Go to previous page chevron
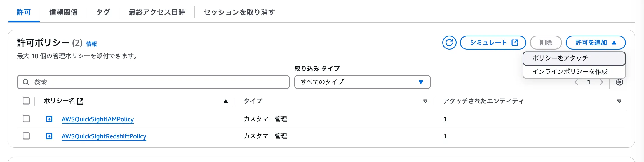Viewport: 644px width, 162px height. 576,82
